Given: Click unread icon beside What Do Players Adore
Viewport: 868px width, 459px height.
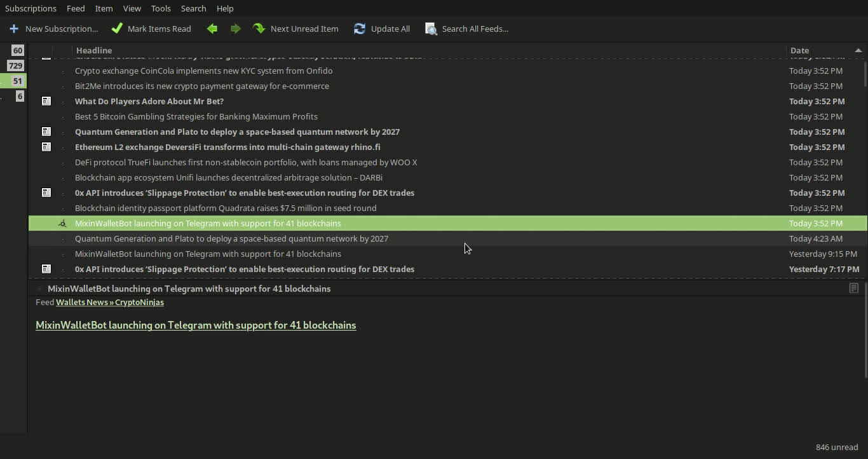Looking at the screenshot, I should [x=46, y=101].
